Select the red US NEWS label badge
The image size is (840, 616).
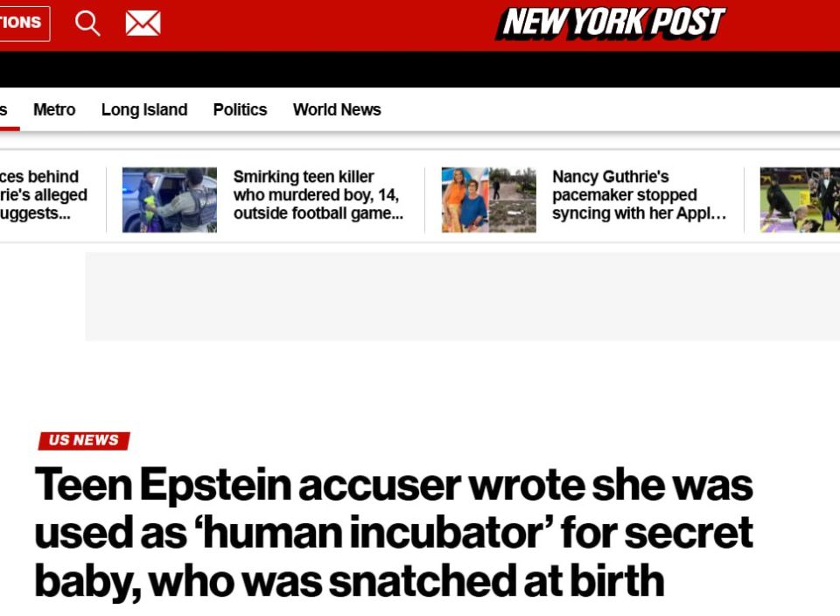(x=83, y=440)
